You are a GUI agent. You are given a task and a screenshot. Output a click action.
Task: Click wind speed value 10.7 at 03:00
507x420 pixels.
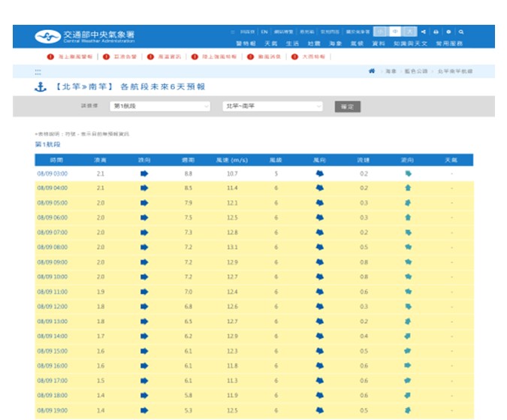coord(232,174)
